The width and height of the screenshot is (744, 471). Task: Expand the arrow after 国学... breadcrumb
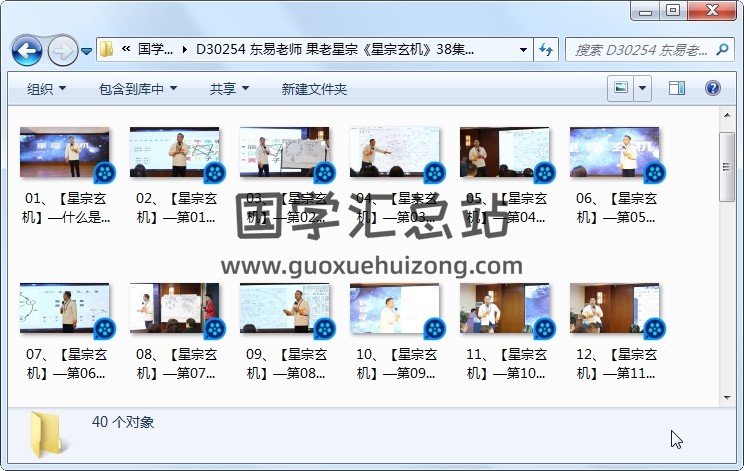point(185,49)
